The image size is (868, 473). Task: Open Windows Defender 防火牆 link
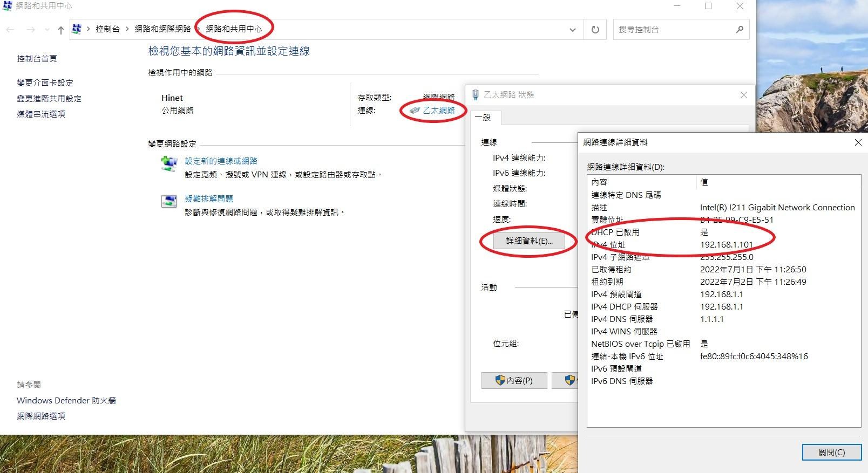(x=66, y=400)
